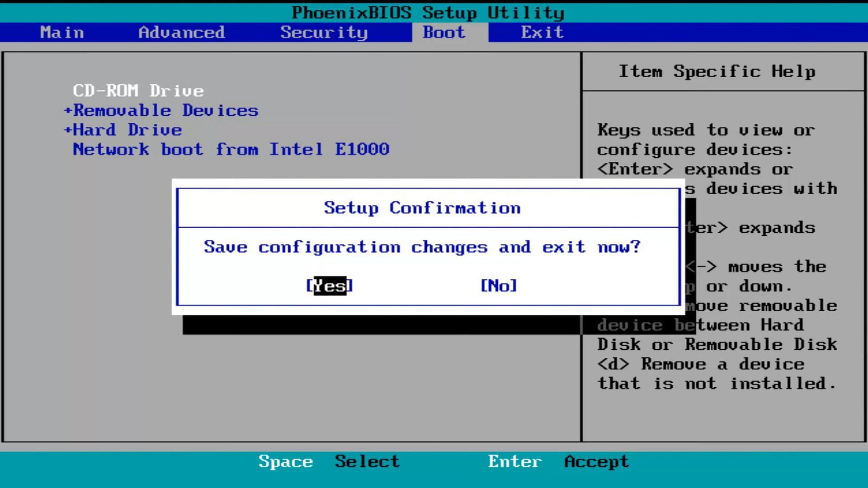
Task: Navigate to the Advanced settings tab
Action: [181, 32]
